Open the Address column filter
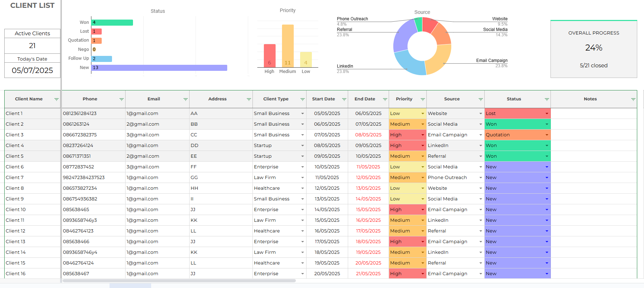644x288 pixels. [x=249, y=99]
